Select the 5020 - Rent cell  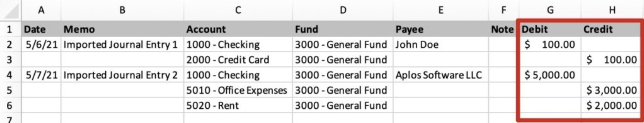238,105
